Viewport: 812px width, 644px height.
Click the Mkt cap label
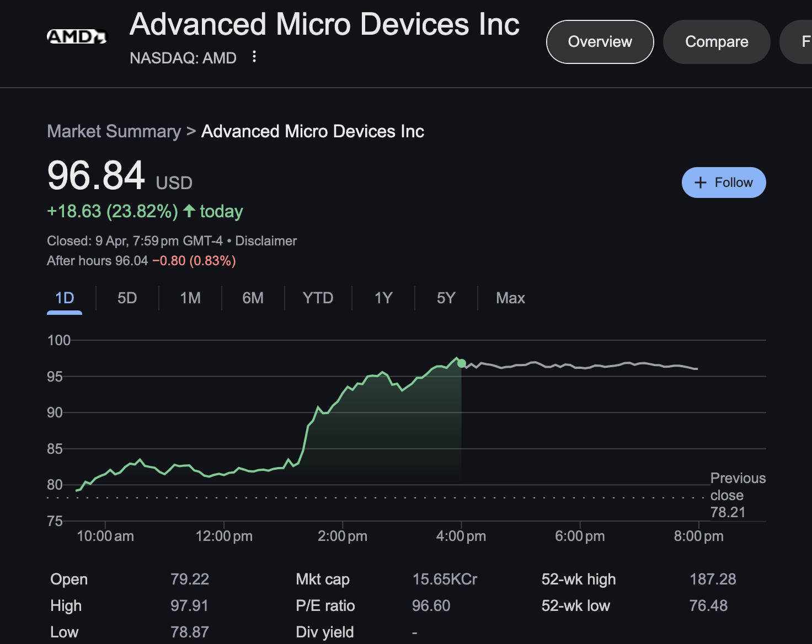323,579
